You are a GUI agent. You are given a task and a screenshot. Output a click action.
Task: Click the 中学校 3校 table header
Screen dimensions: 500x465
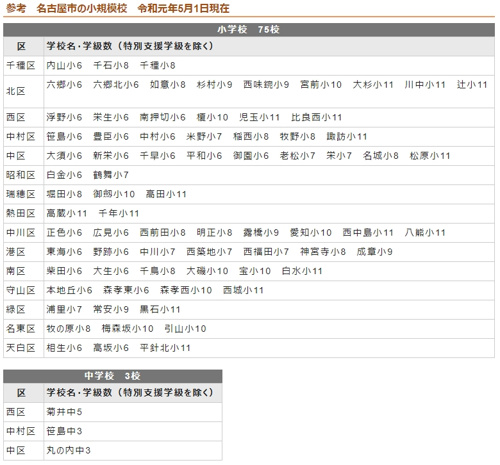113,376
